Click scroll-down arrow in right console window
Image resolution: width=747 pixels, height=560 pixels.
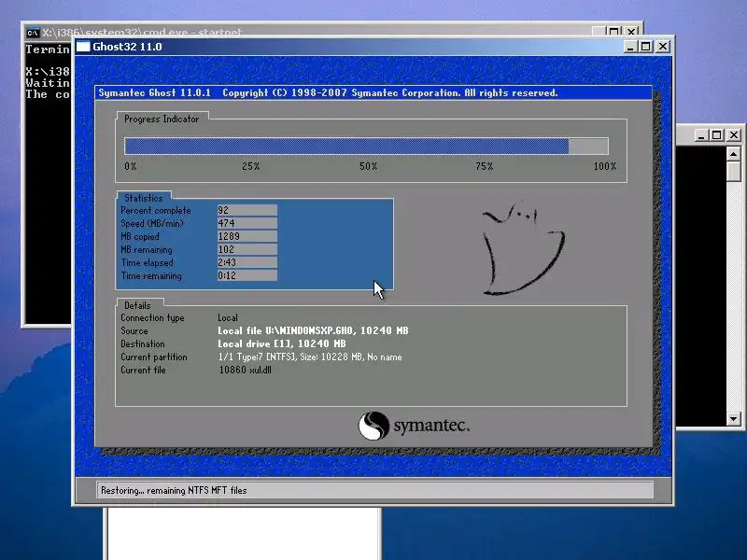click(734, 418)
